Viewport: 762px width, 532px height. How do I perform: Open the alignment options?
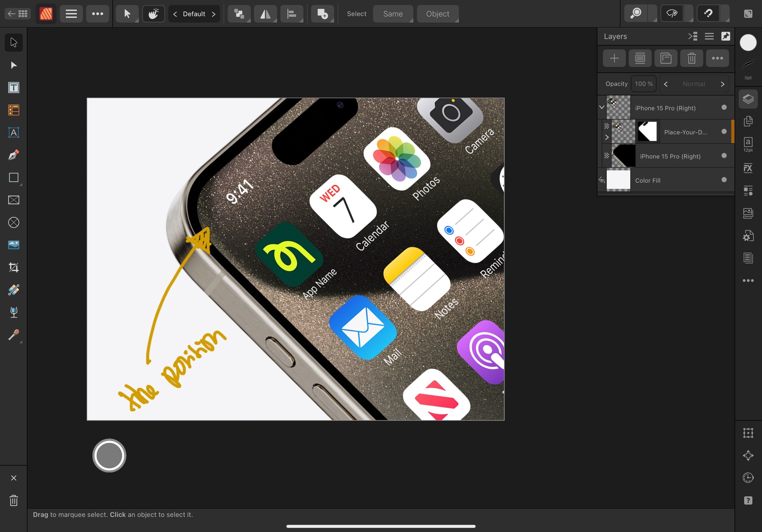pyautogui.click(x=292, y=14)
